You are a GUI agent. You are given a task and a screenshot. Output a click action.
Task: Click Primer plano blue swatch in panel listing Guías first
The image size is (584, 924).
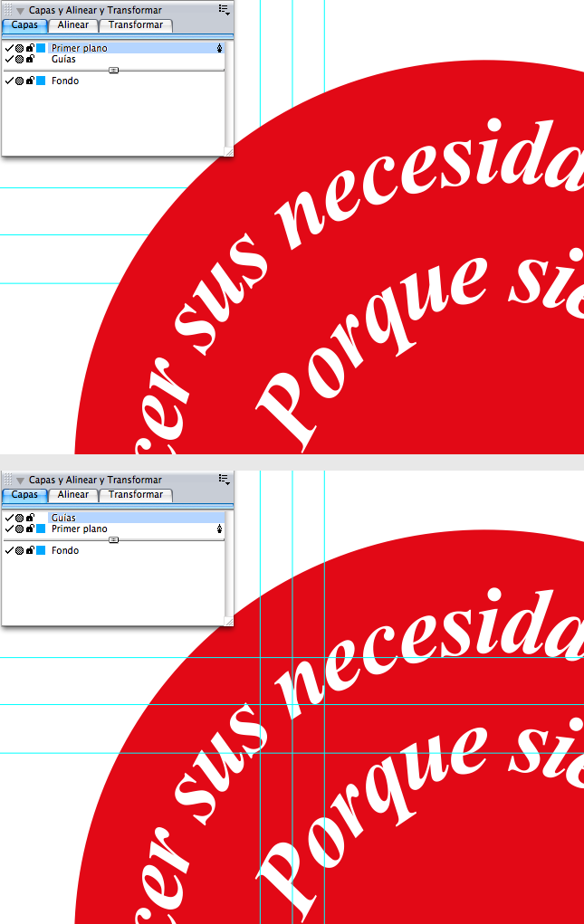(x=42, y=529)
